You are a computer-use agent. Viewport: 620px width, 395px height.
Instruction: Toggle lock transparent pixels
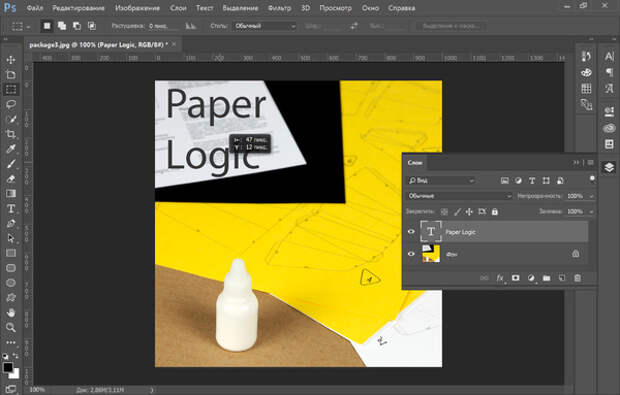[x=444, y=212]
